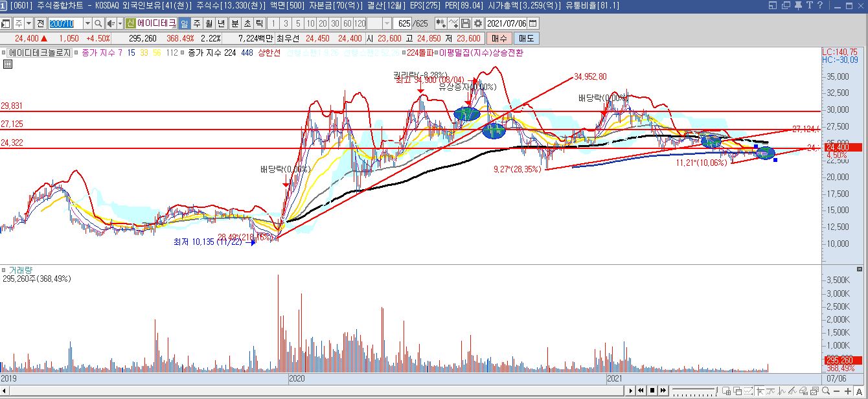868x399 pixels.
Task: Click the title bar T font icon
Action: (809, 5)
